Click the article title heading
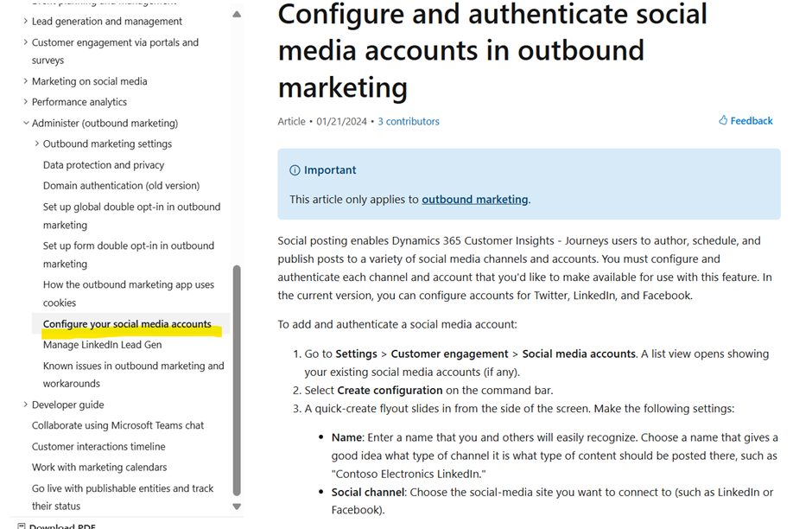Screen dimensions: 812x529 click(492, 51)
